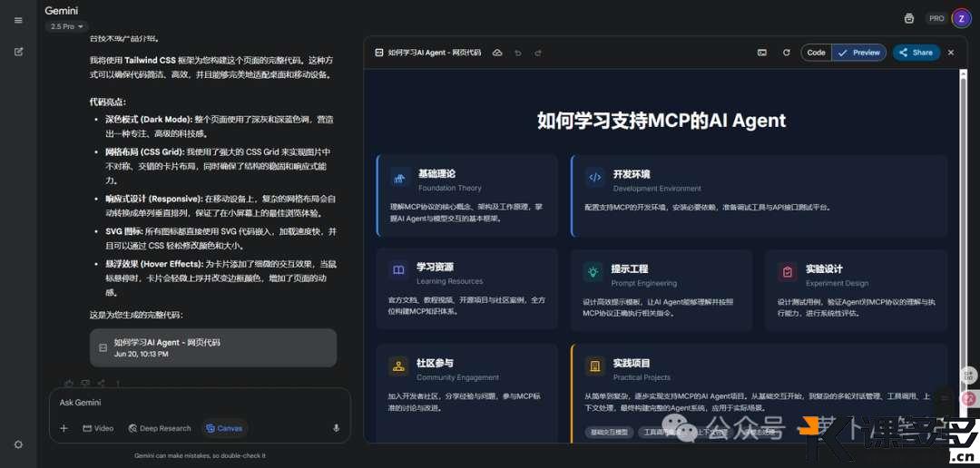Activate microphone voice input

tap(337, 429)
